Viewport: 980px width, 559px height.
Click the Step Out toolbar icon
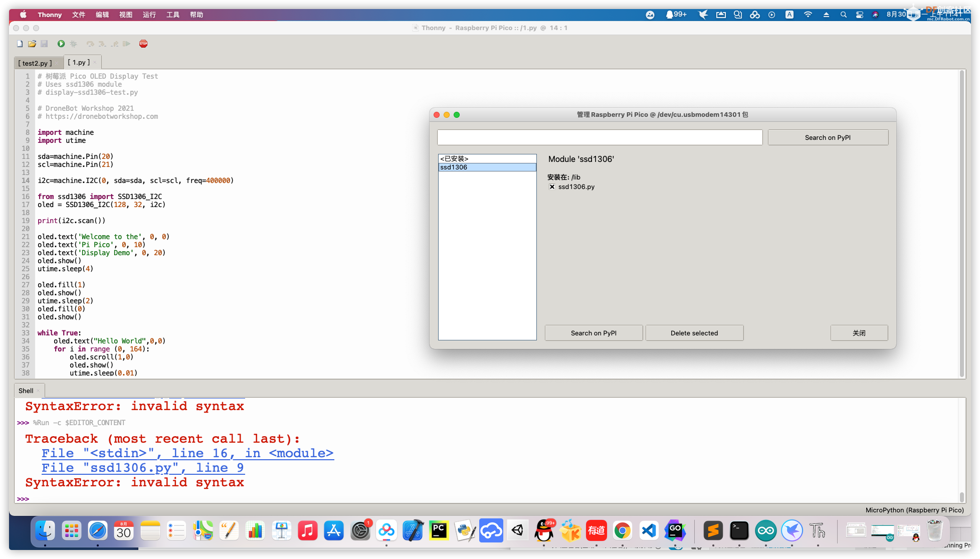pyautogui.click(x=115, y=44)
